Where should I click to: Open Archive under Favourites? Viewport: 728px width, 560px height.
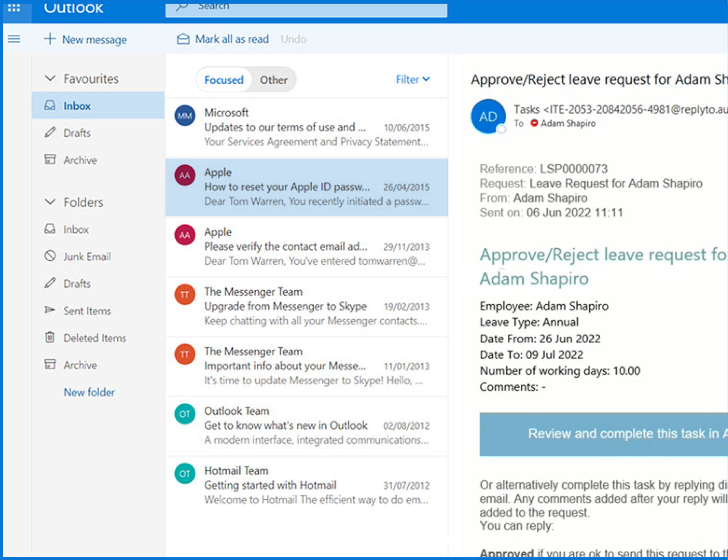pyautogui.click(x=98, y=160)
